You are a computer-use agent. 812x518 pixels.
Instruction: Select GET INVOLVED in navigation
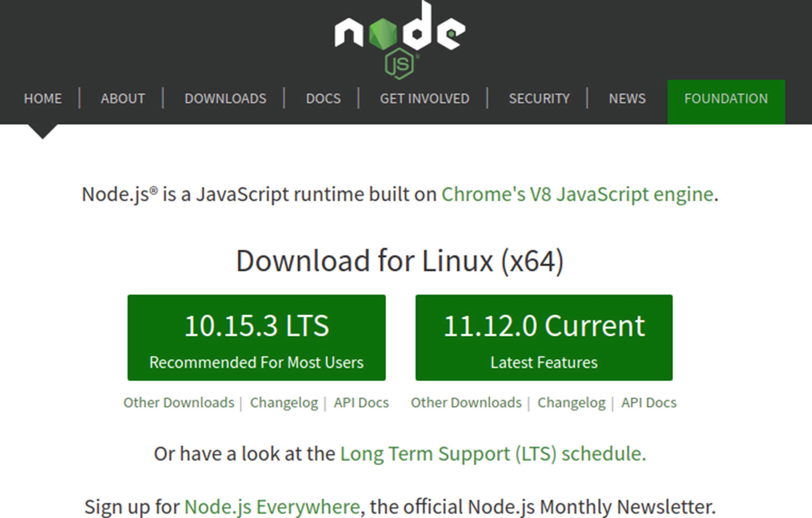tap(424, 98)
